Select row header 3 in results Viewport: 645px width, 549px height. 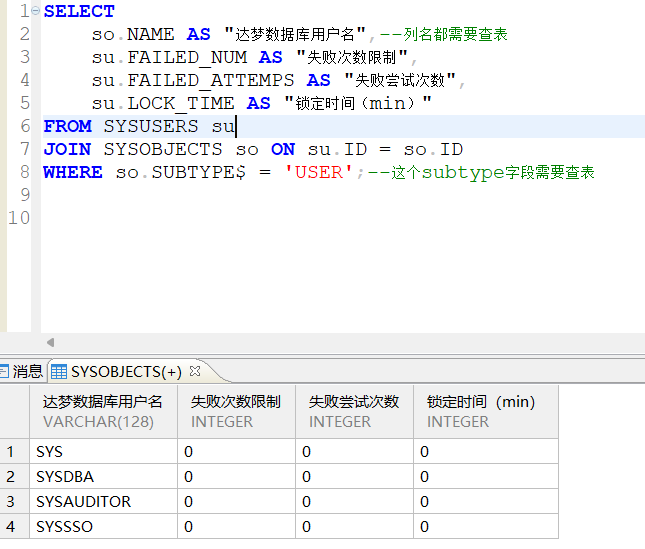coord(11,502)
